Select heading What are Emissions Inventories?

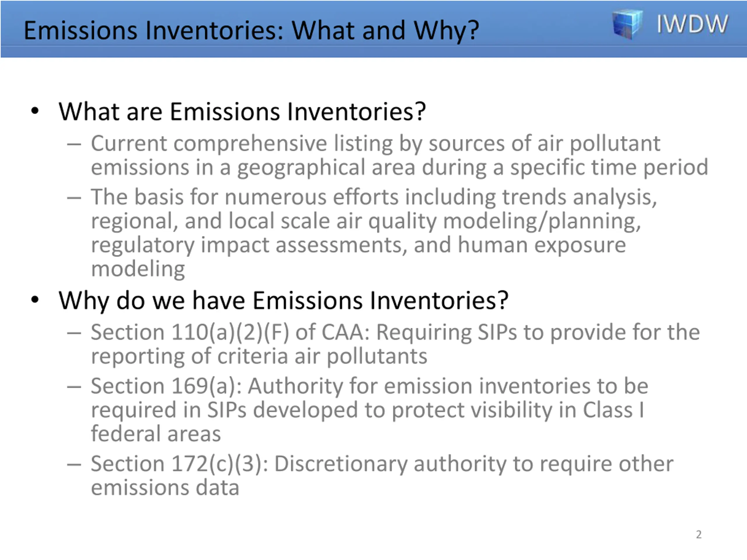click(x=242, y=111)
